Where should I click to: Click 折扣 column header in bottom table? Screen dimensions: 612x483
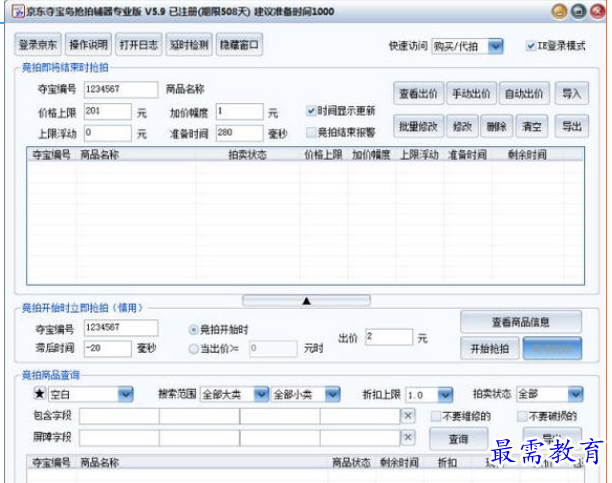click(x=447, y=463)
